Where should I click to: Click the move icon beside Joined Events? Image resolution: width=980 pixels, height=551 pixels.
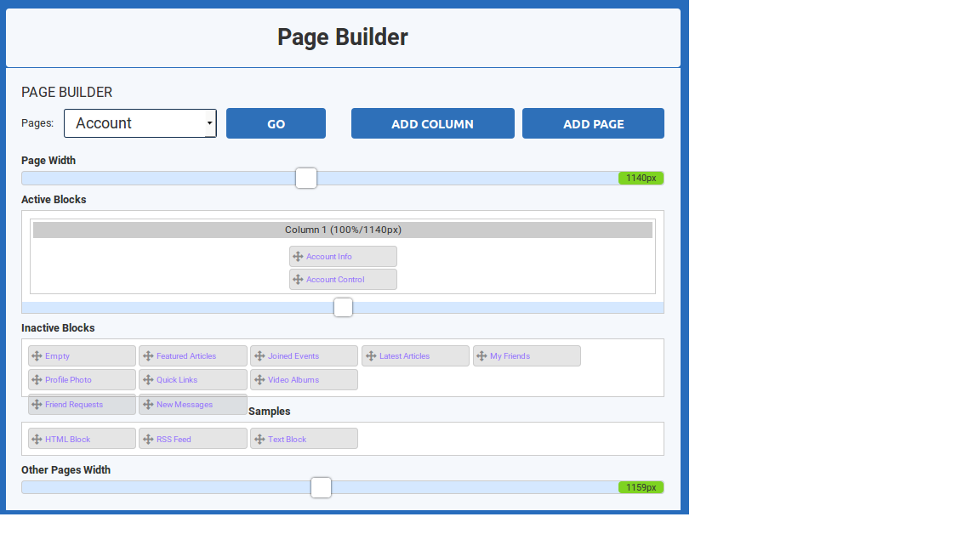click(x=259, y=356)
